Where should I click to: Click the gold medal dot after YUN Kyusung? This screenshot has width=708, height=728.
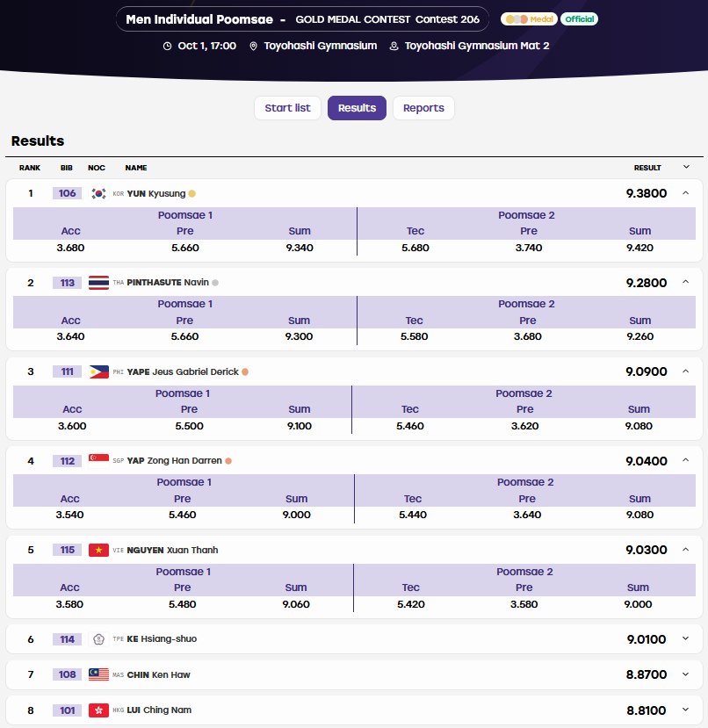point(191,193)
